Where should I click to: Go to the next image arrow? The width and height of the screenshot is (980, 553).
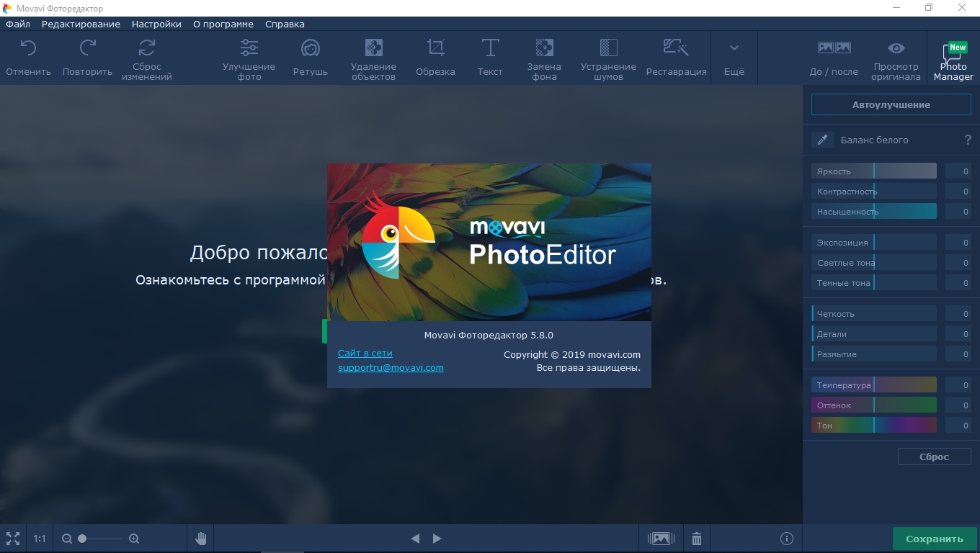pyautogui.click(x=437, y=539)
